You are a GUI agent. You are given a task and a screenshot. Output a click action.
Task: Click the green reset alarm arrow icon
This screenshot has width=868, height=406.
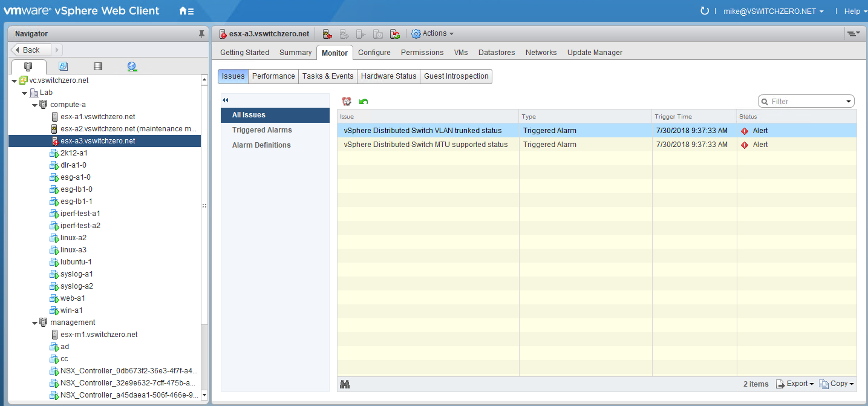pyautogui.click(x=364, y=102)
